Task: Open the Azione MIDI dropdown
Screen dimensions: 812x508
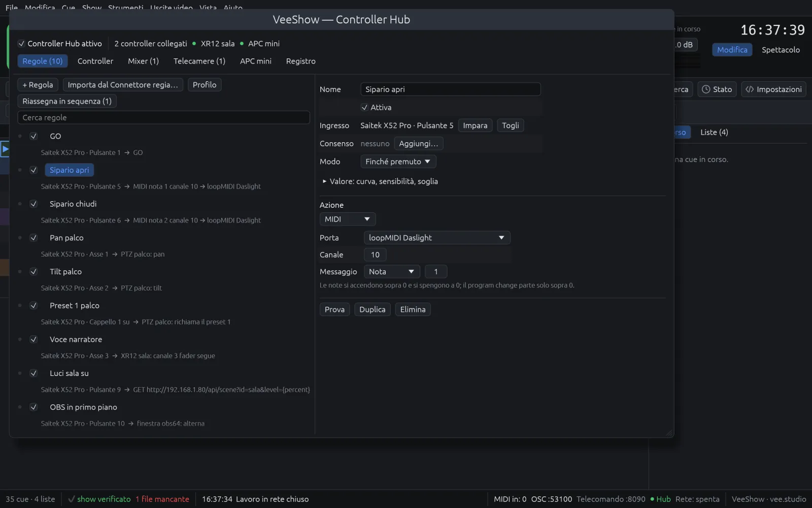Action: 348,219
